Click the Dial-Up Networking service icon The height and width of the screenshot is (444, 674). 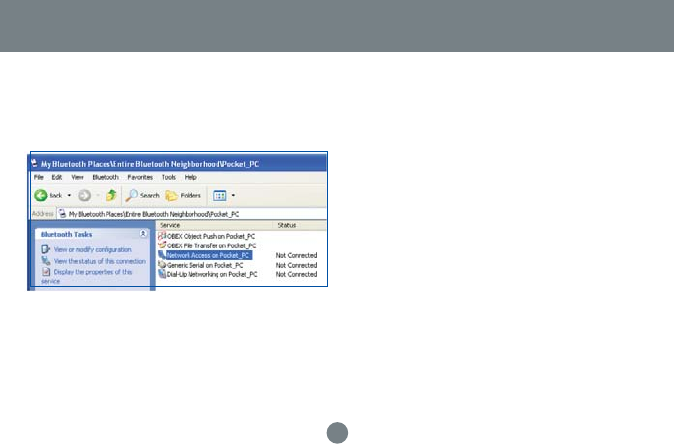(x=162, y=274)
